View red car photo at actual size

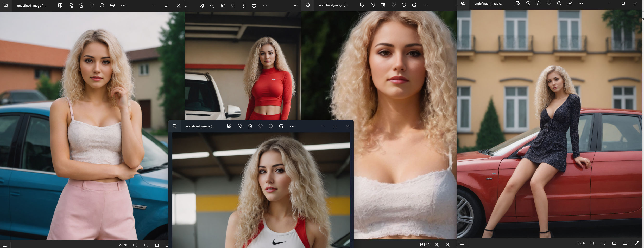coord(625,243)
